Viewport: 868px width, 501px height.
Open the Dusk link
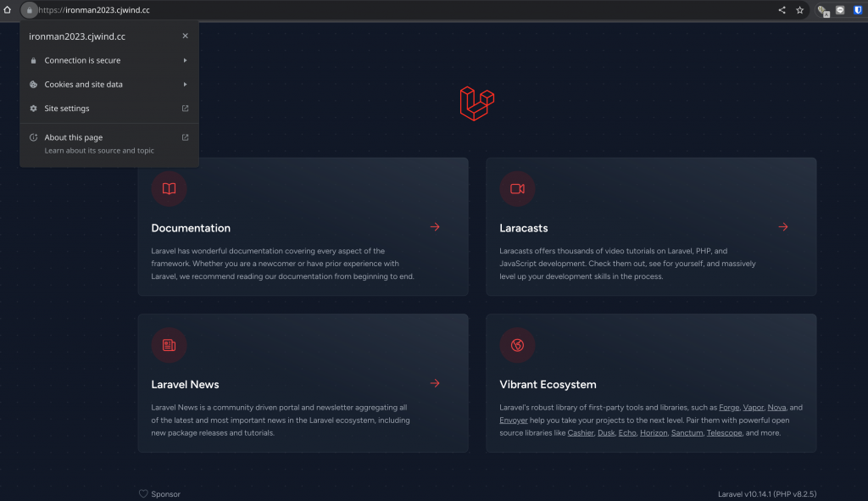pyautogui.click(x=606, y=433)
